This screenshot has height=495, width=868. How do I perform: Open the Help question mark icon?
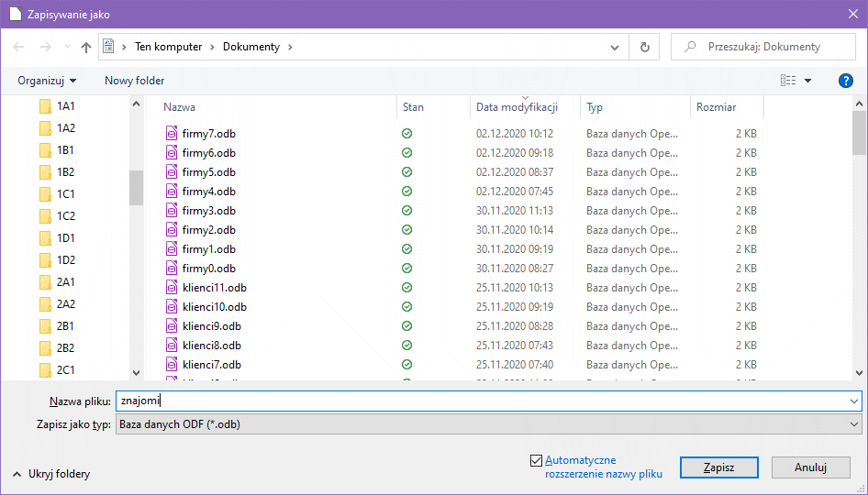pos(846,81)
